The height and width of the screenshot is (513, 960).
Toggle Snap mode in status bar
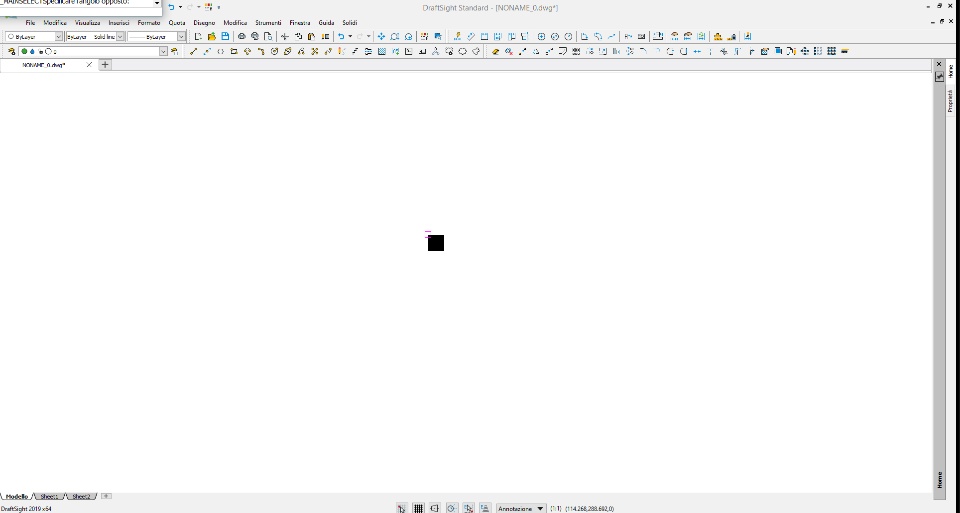click(401, 508)
